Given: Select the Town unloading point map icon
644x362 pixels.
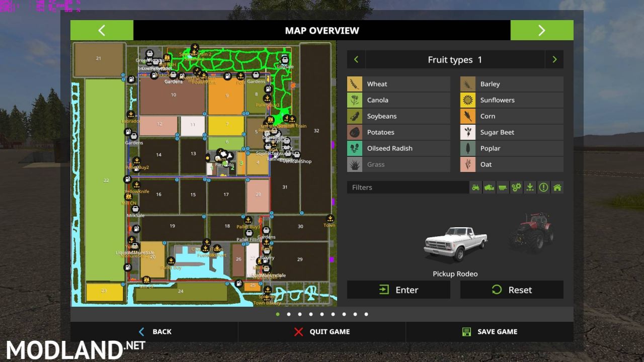Looking at the screenshot, I should (x=330, y=219).
